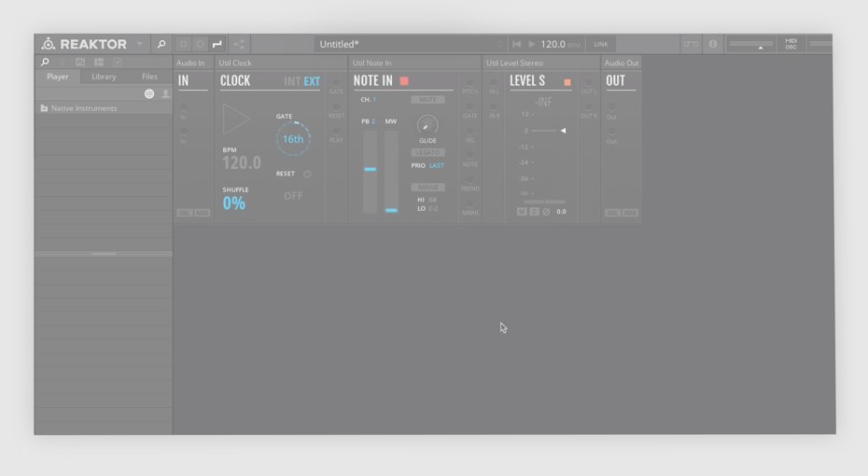Click the search magnifier in the top toolbar

point(161,44)
